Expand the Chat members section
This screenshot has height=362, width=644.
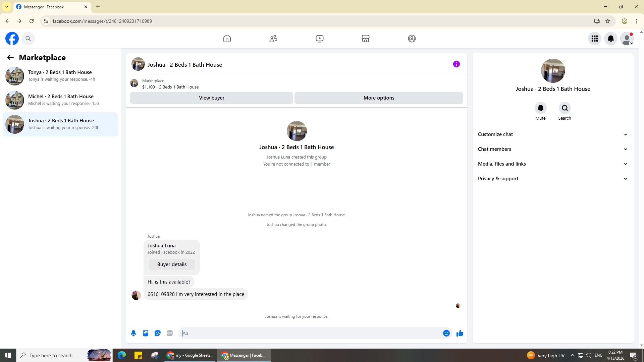[553, 149]
